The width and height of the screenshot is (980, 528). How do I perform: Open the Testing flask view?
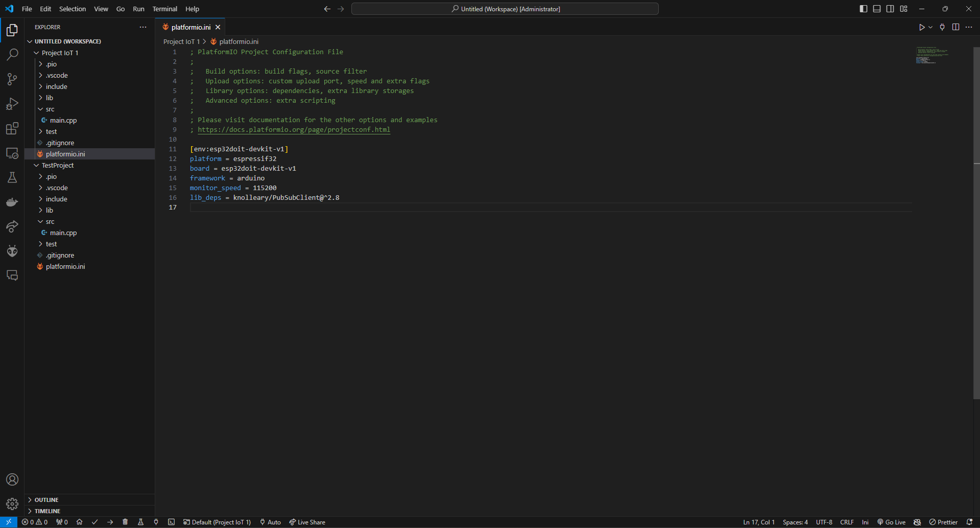click(12, 177)
